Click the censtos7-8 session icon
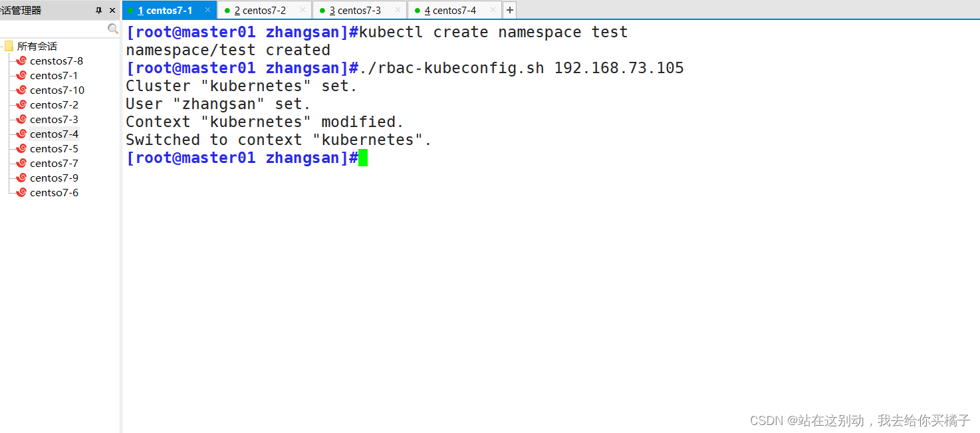 [x=21, y=61]
